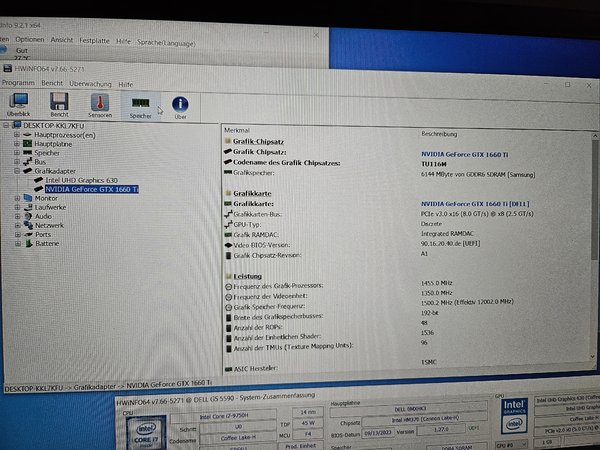Image resolution: width=600 pixels, height=450 pixels.
Task: Click Intel Core i7-9750H field in summary
Action: click(x=223, y=416)
